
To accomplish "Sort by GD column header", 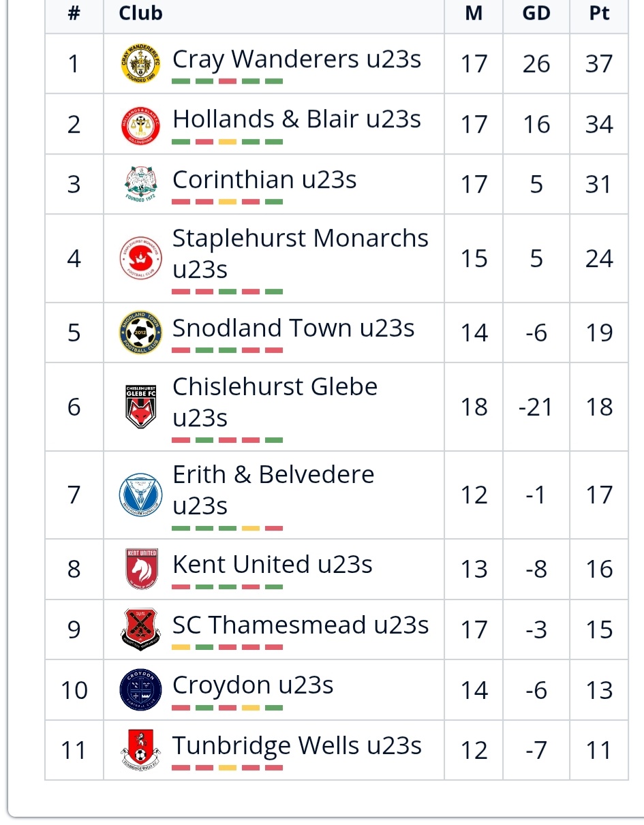I will click(536, 13).
